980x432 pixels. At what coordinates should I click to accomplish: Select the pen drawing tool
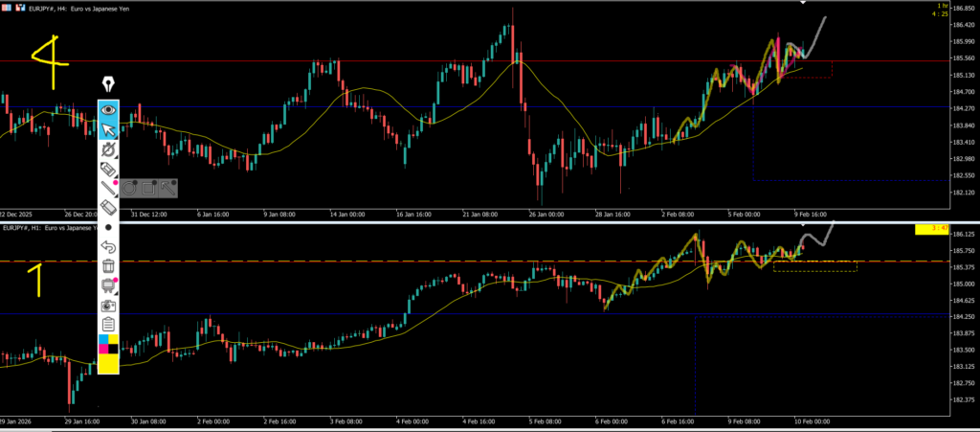tap(108, 149)
